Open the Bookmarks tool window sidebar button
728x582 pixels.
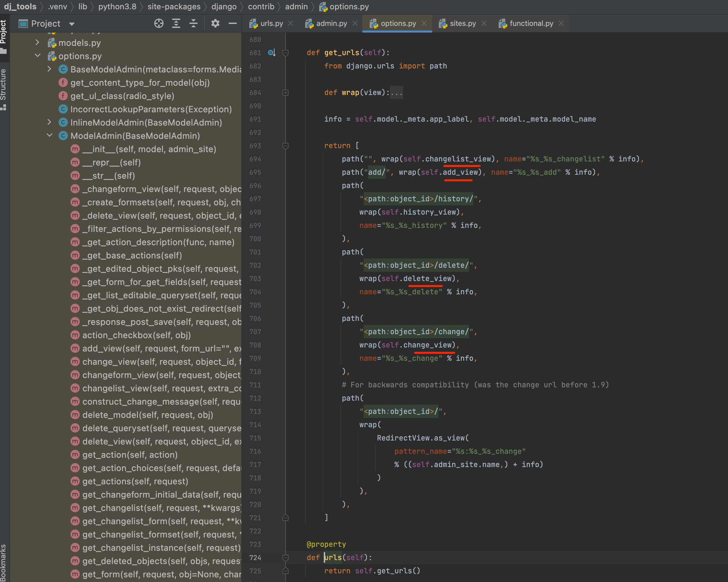4,562
